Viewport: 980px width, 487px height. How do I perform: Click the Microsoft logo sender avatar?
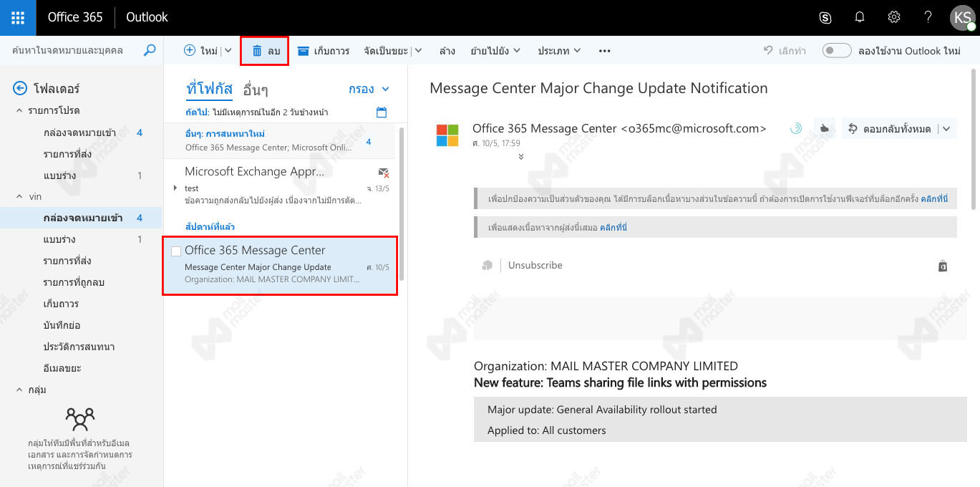tap(447, 135)
